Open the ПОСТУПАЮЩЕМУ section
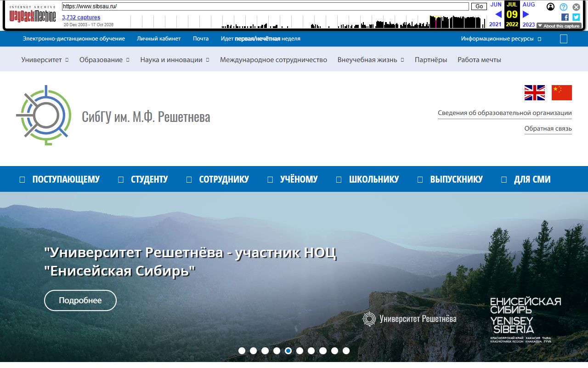Viewport: 588px width, 368px height. 60,179
